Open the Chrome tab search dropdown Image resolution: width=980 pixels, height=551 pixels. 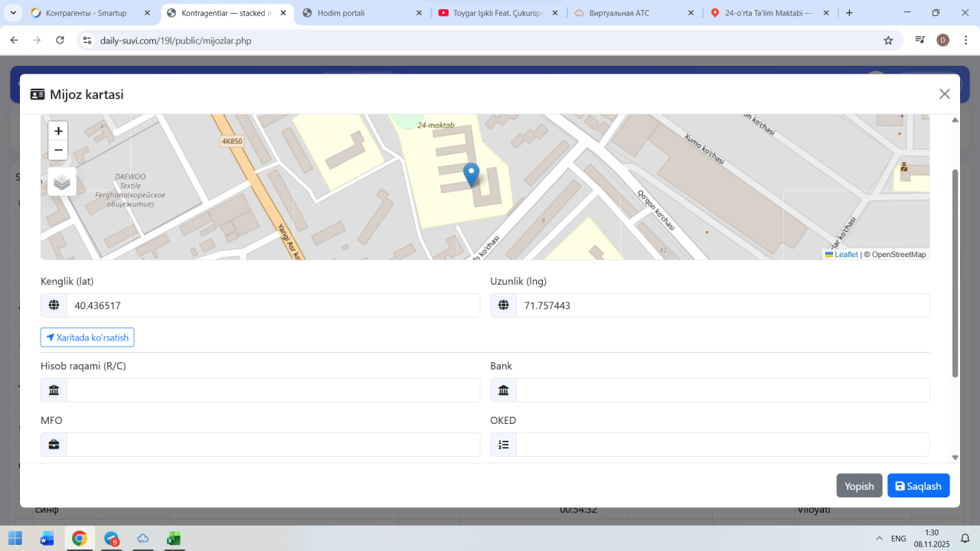point(13,13)
